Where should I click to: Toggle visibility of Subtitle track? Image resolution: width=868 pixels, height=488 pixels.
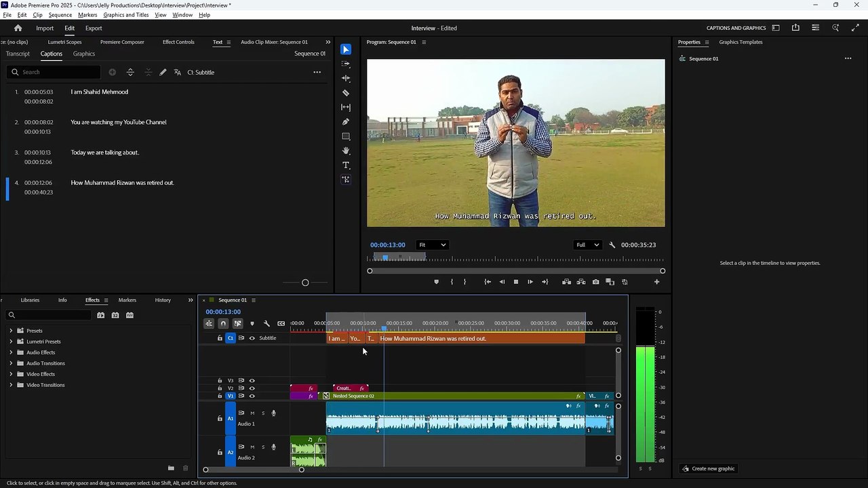252,338
